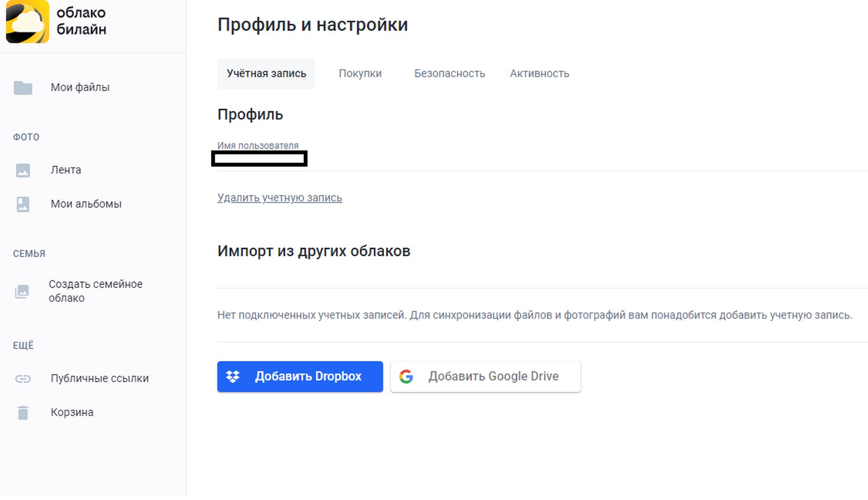Click the Имя пользователя label
Image resolution: width=868 pixels, height=500 pixels.
258,145
